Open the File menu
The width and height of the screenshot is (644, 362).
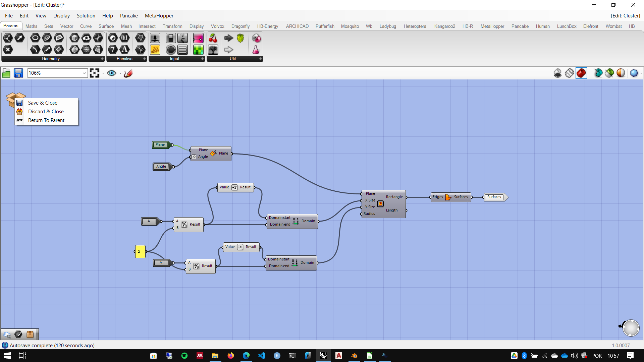coord(9,16)
